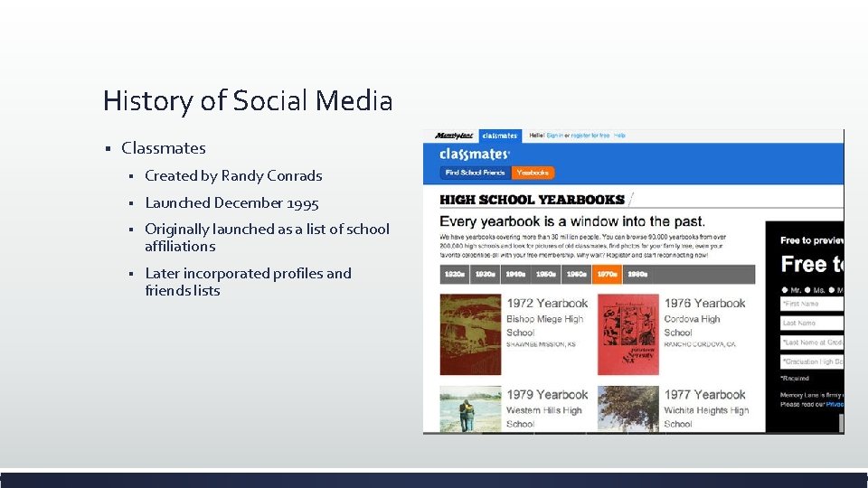Click Created by Randy Conrads bullet
868x488 pixels.
tap(233, 176)
